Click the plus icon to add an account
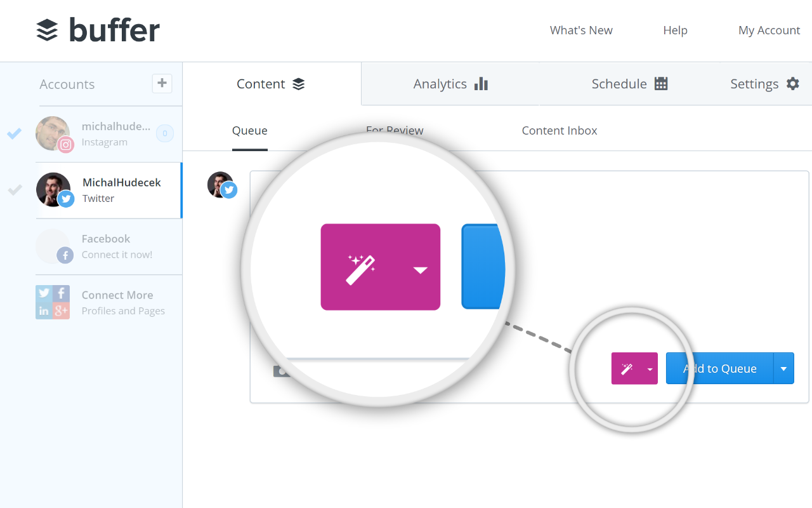812x508 pixels. [162, 83]
